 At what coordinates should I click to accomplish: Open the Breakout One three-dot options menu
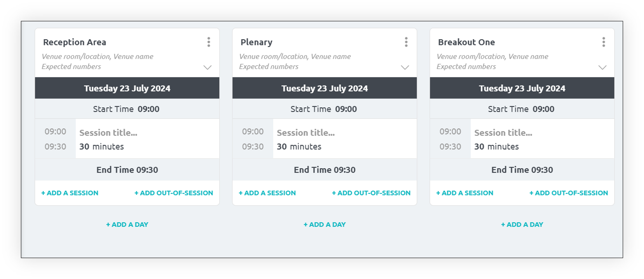click(604, 42)
